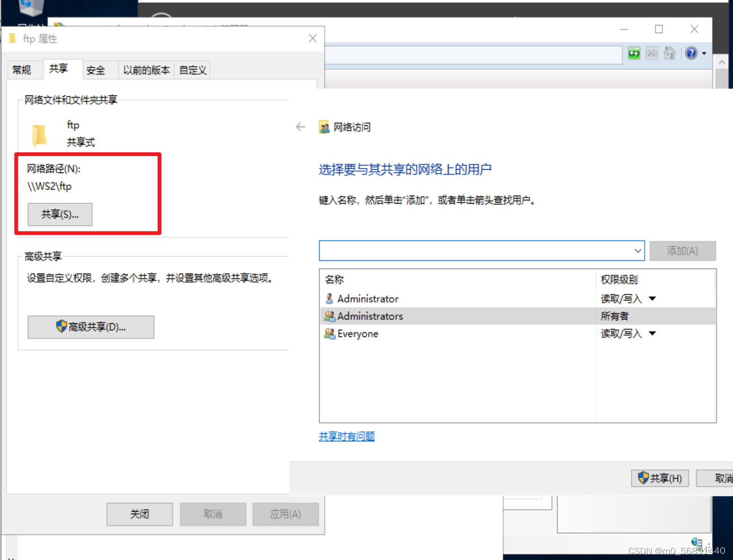
Task: Click the 添加(A) button
Action: pos(682,250)
